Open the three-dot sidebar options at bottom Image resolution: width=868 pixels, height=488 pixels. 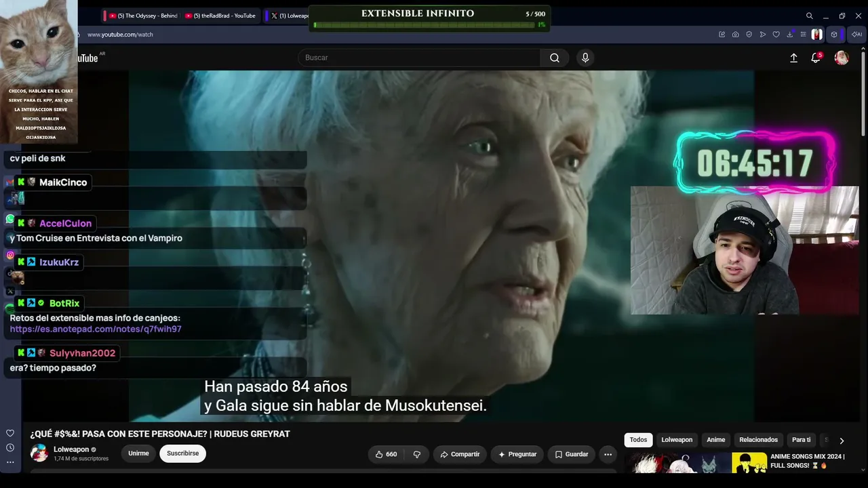coord(10,462)
